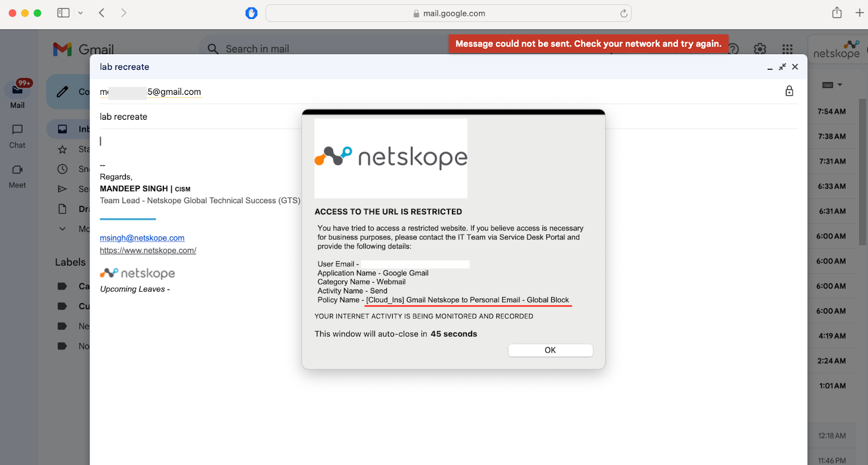Click the recipient chip ending 5@gmail.com
This screenshot has height=465, width=868.
[x=150, y=92]
